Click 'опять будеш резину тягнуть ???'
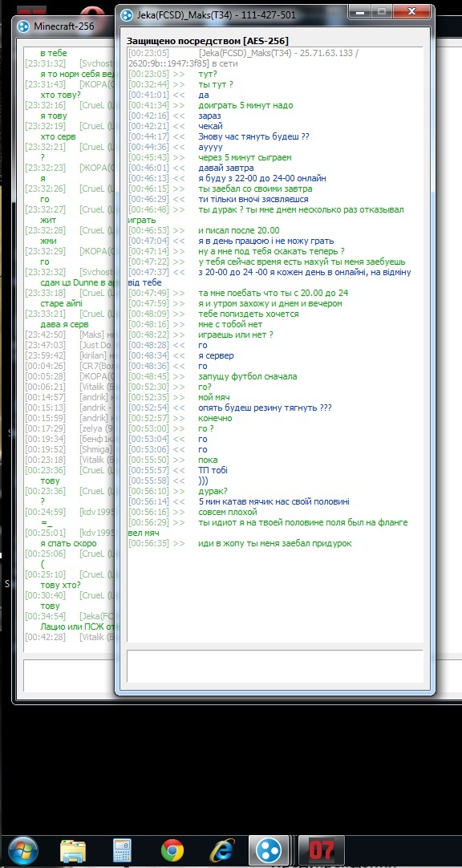This screenshot has height=868, width=462. (265, 408)
